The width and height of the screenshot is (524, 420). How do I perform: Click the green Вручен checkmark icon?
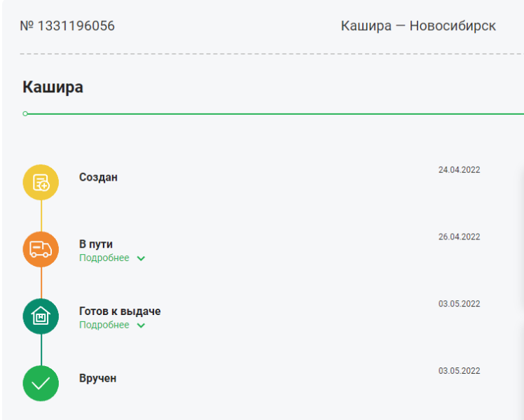41,384
